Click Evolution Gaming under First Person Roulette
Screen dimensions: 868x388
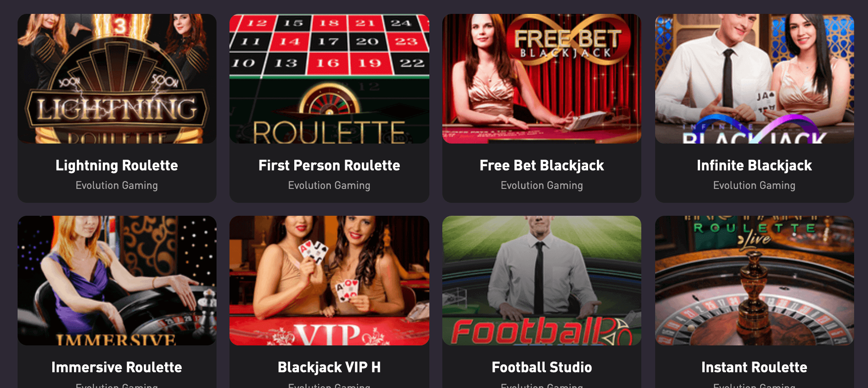pyautogui.click(x=329, y=186)
